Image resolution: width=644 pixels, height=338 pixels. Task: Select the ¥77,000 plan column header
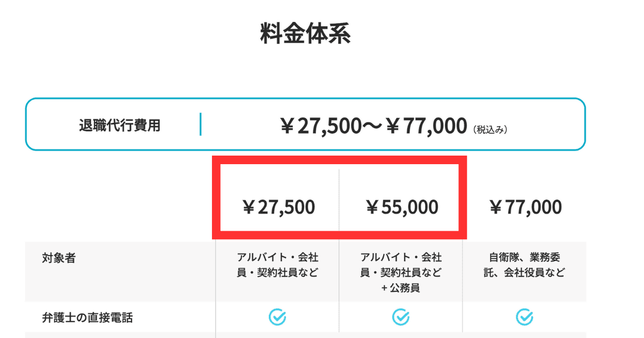pyautogui.click(x=524, y=207)
